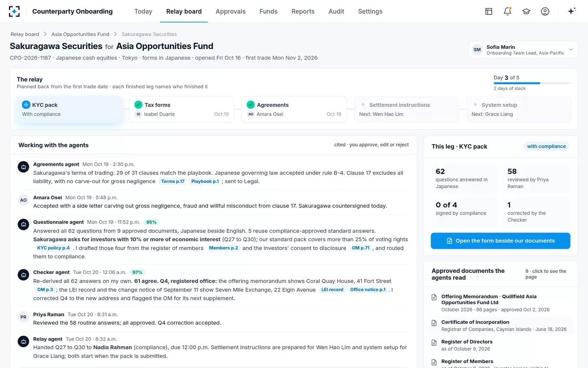Click the Register of Directors document icon
This screenshot has height=368, width=588.
434,343
